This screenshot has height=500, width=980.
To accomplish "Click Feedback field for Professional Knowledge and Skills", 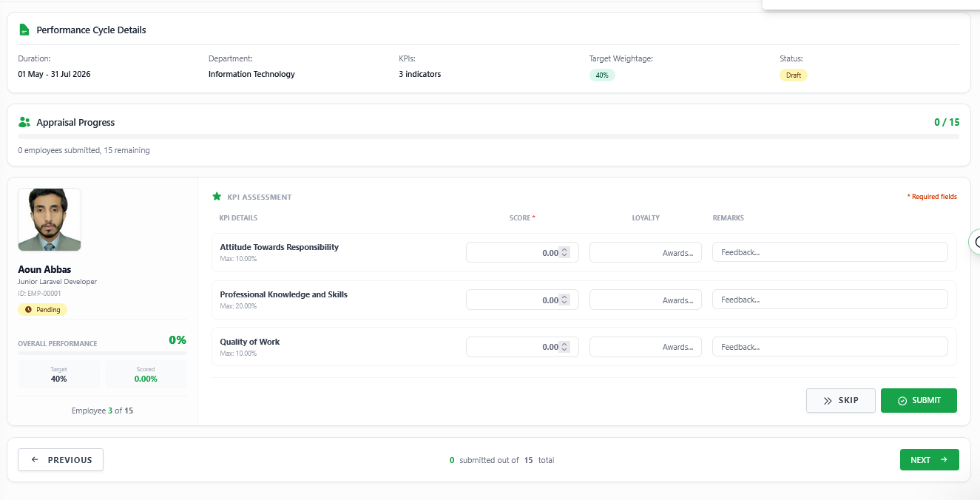I will click(830, 300).
